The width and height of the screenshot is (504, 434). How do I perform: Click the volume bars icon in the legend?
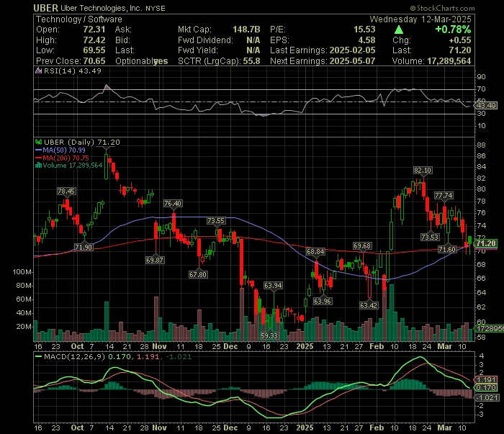pos(39,166)
